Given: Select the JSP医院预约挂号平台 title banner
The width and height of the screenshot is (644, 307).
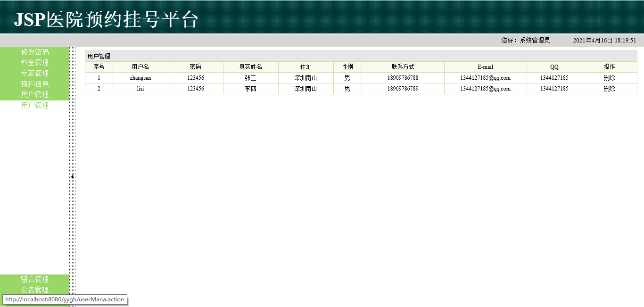Looking at the screenshot, I should click(106, 20).
